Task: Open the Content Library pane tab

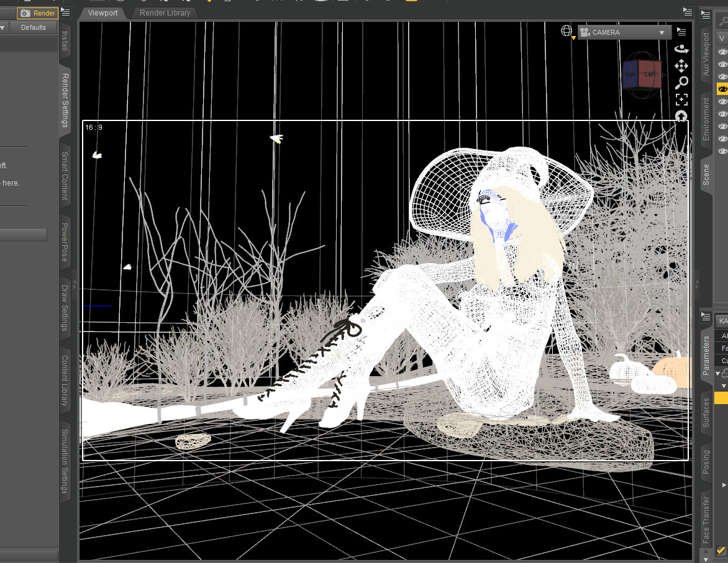Action: click(x=65, y=381)
